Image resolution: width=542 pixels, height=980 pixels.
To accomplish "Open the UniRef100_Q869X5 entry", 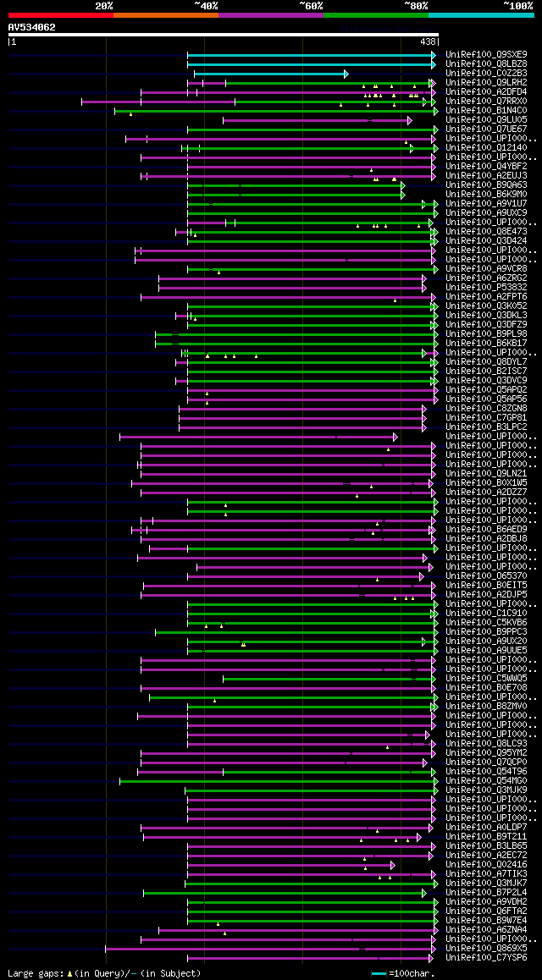I will [486, 949].
